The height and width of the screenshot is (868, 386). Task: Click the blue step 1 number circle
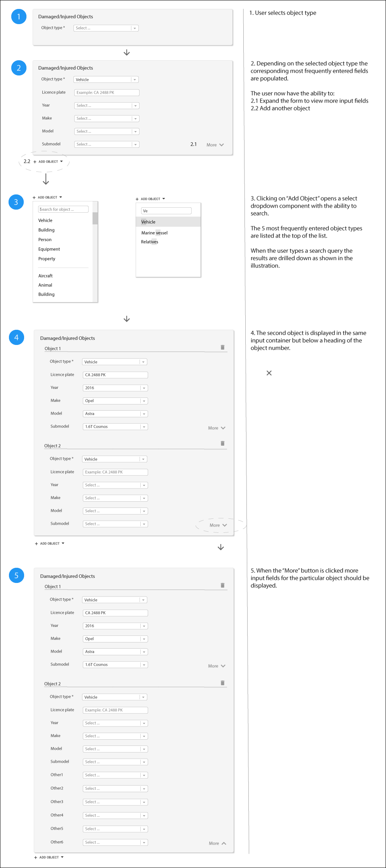(19, 17)
